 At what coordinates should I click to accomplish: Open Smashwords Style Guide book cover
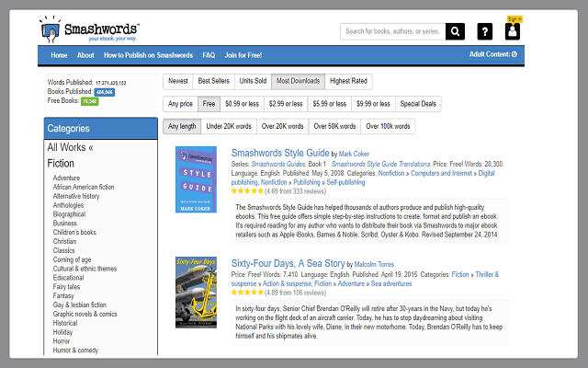click(x=196, y=179)
